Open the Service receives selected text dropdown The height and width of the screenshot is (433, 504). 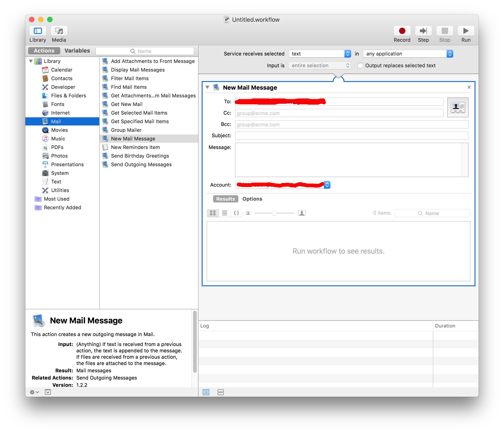coord(319,54)
